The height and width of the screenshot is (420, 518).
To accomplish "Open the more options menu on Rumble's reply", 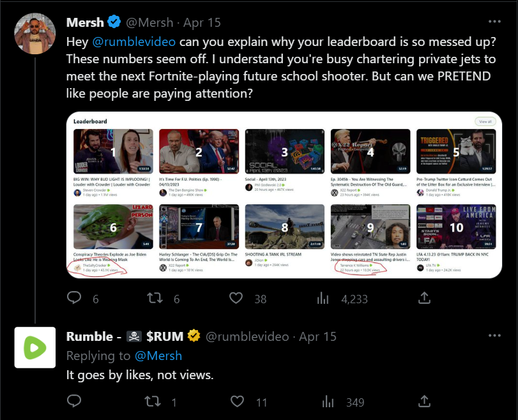I will tap(495, 336).
